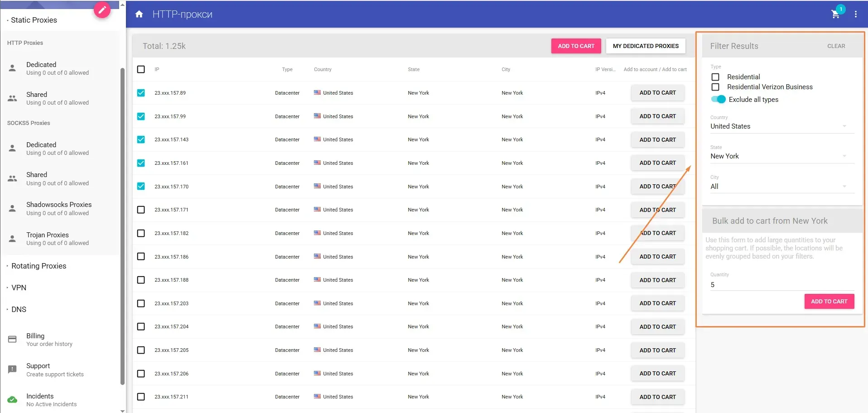Screen dimensions: 868x413
Task: Open the DNS section in sidebar
Action: pos(19,309)
